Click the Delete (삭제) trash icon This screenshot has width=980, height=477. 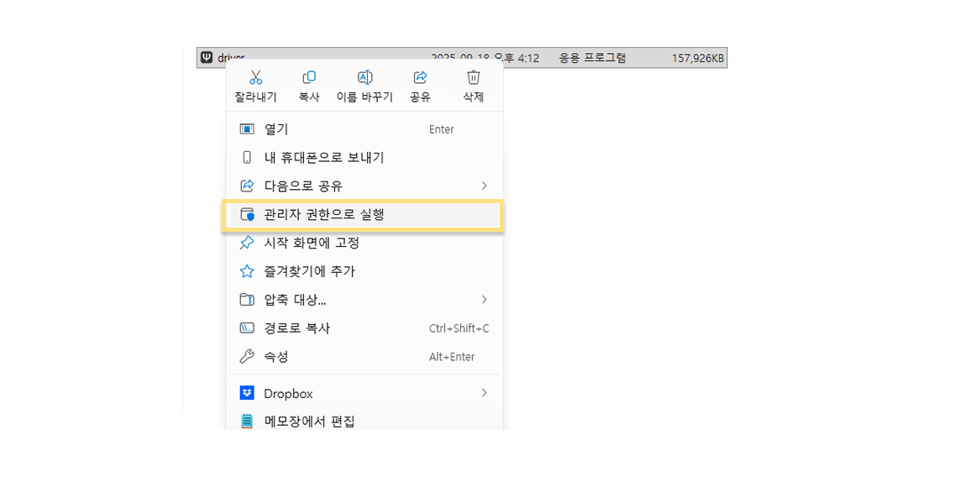coord(474,78)
